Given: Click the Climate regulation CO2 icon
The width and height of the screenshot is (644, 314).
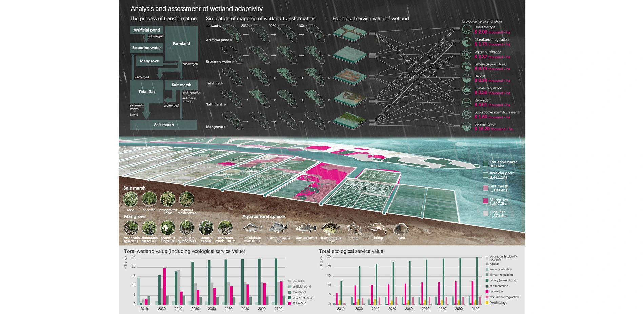Looking at the screenshot, I should pyautogui.click(x=467, y=90).
